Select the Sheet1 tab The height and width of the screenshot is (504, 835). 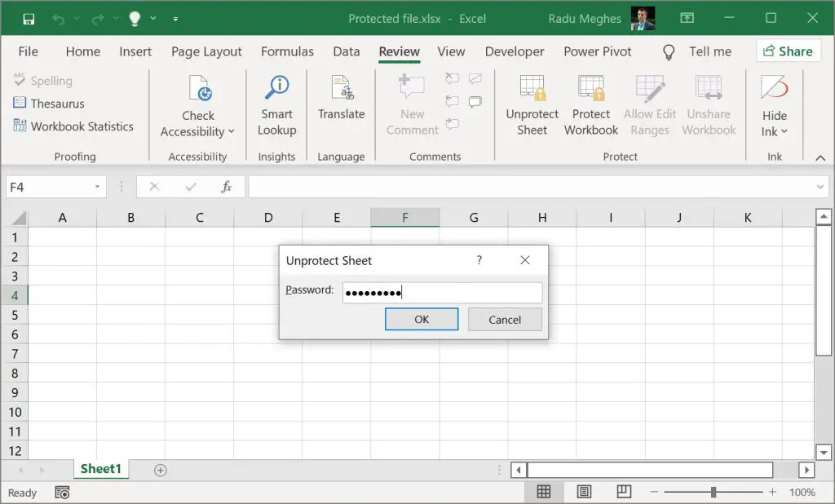coord(100,469)
